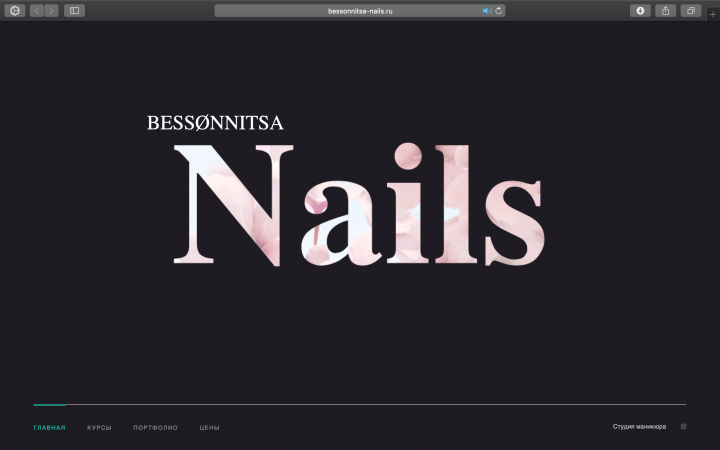This screenshot has width=720, height=450.
Task: Open the Share menu icon
Action: 665,11
